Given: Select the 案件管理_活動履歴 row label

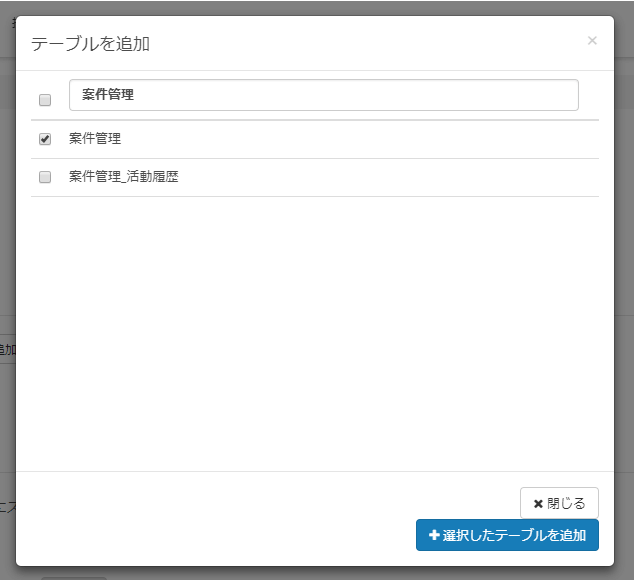Looking at the screenshot, I should (124, 177).
